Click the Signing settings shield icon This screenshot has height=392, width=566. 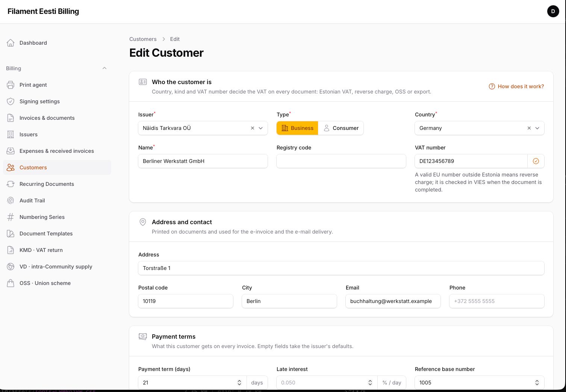pyautogui.click(x=11, y=101)
